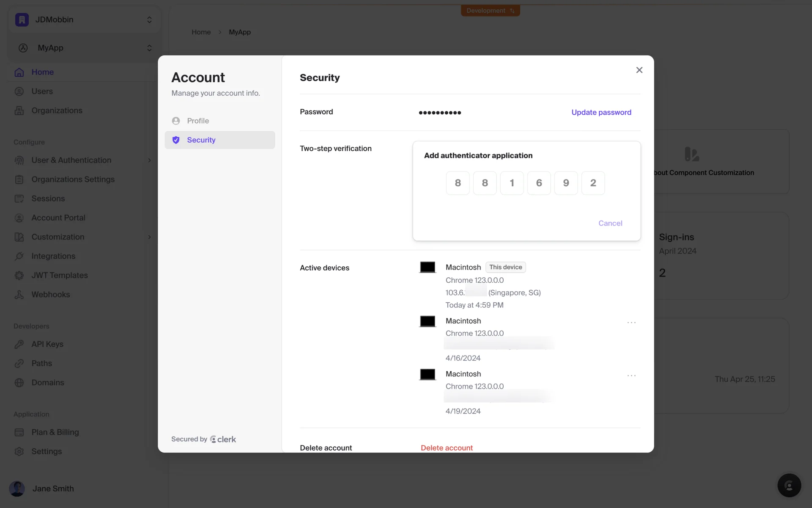The image size is (812, 508).
Task: Click the first verification code digit box
Action: pyautogui.click(x=458, y=183)
